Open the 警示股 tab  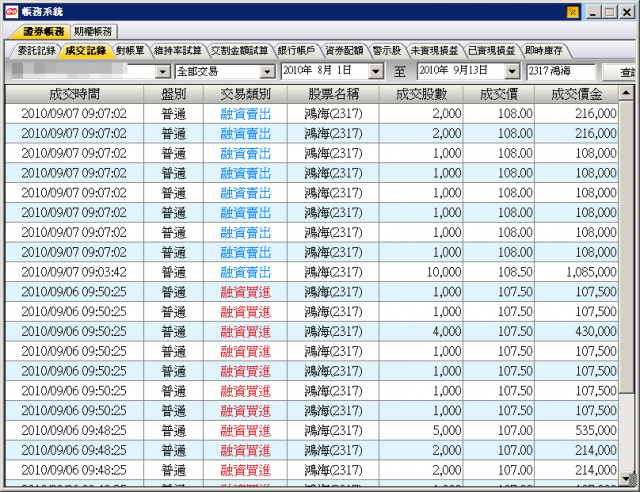coord(387,51)
